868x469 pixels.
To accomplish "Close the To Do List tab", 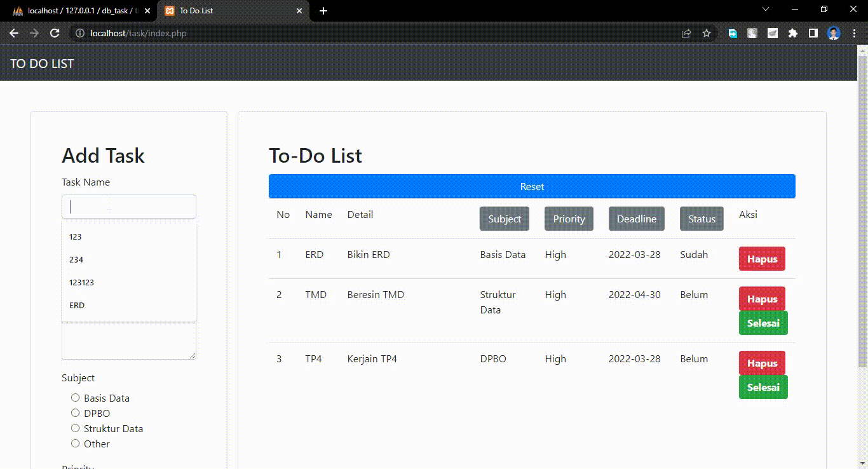I will pos(299,11).
